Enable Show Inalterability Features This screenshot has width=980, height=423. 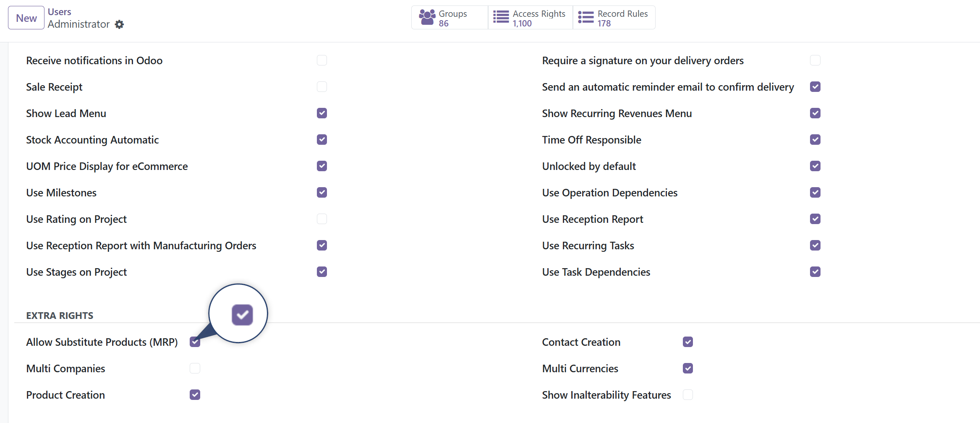coord(687,394)
